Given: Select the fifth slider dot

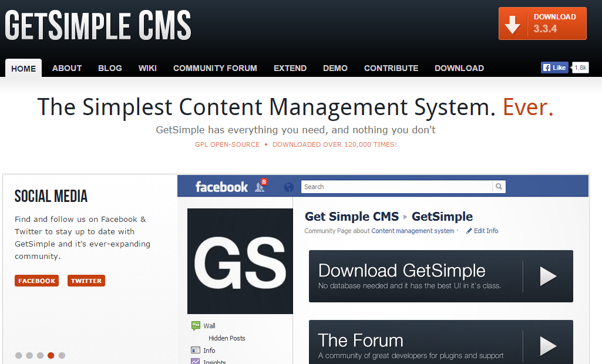Looking at the screenshot, I should pyautogui.click(x=62, y=356).
